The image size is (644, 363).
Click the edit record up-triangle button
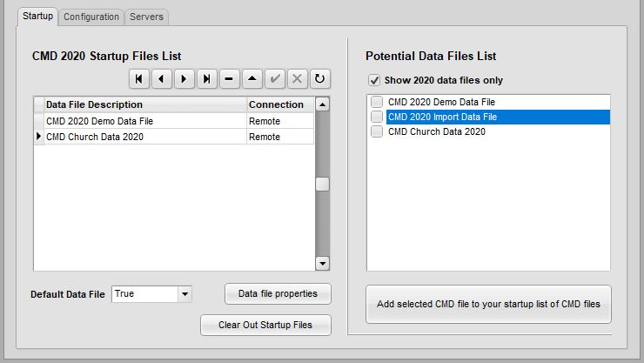click(x=252, y=79)
